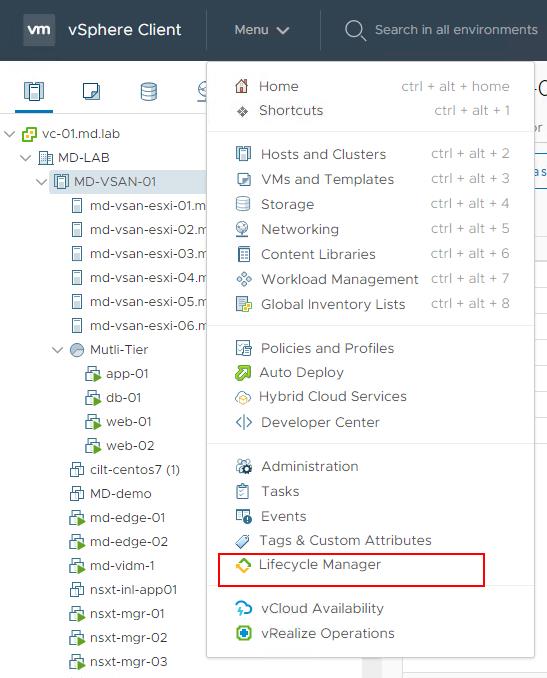Select host md-vsan-esxi-01
Viewport: 547px width, 678px height.
147,205
